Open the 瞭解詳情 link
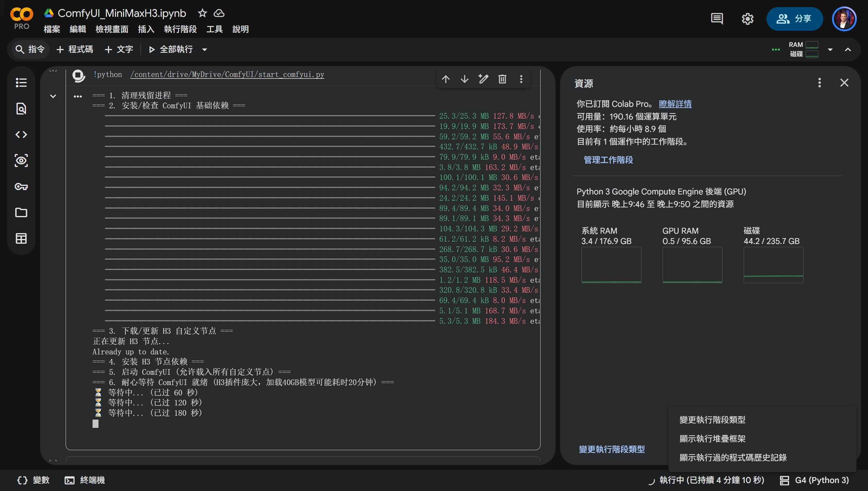The height and width of the screenshot is (491, 868). 675,104
